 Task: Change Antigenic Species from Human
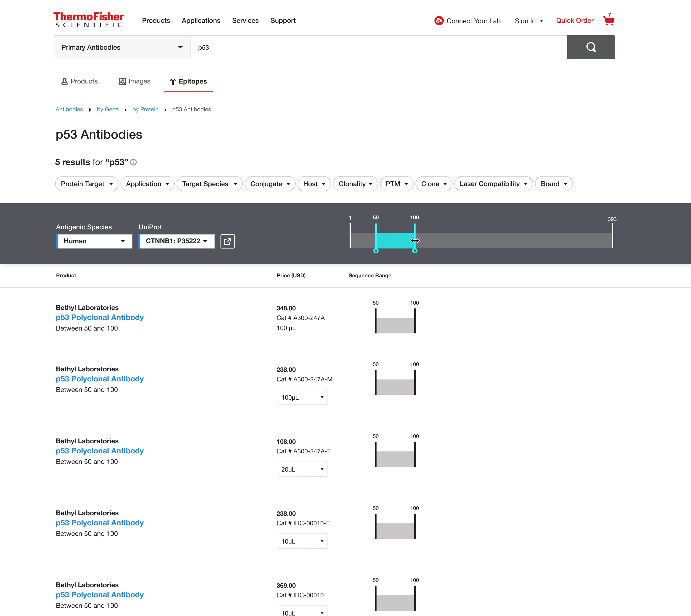click(94, 241)
